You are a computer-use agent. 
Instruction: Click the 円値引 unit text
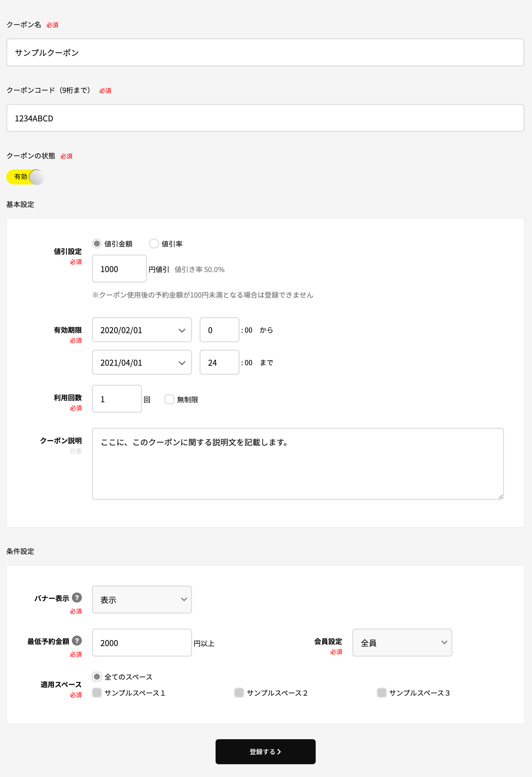pos(159,270)
